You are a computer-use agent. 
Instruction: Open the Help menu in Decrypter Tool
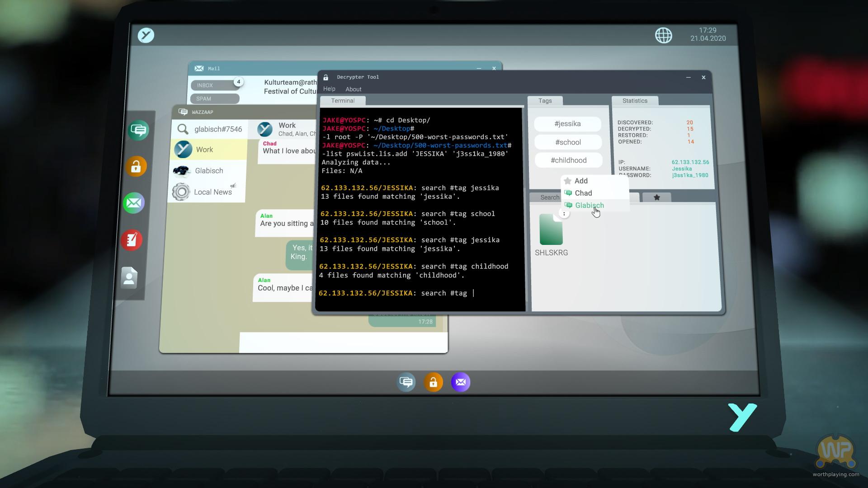(x=329, y=89)
